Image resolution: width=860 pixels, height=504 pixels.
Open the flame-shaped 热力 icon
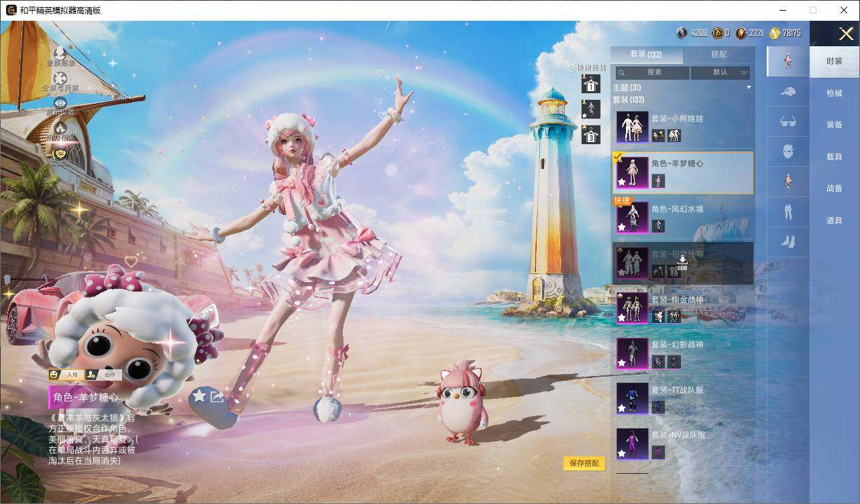60,127
